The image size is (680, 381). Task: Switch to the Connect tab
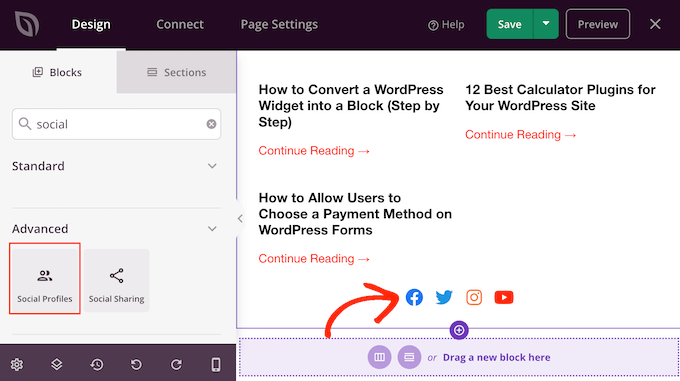tap(180, 24)
